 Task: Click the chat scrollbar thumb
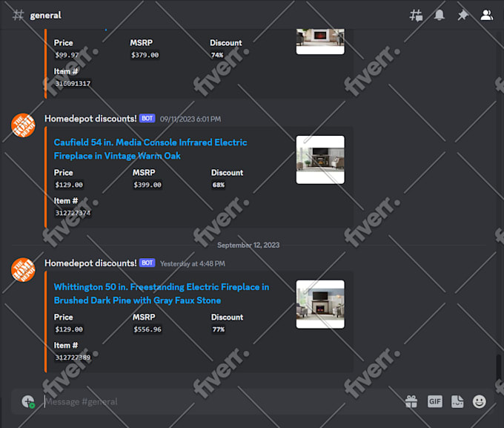click(498, 369)
